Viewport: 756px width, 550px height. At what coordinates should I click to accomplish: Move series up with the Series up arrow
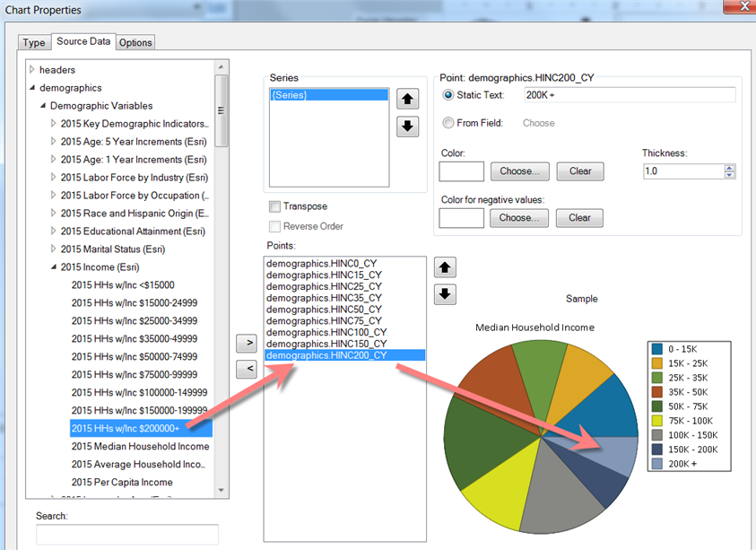point(408,99)
